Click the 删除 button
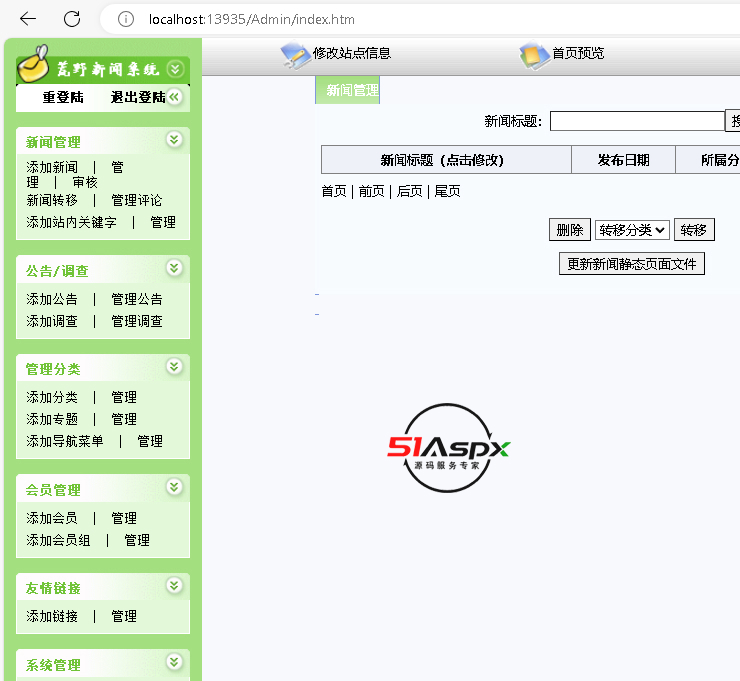The width and height of the screenshot is (740, 681). (569, 230)
